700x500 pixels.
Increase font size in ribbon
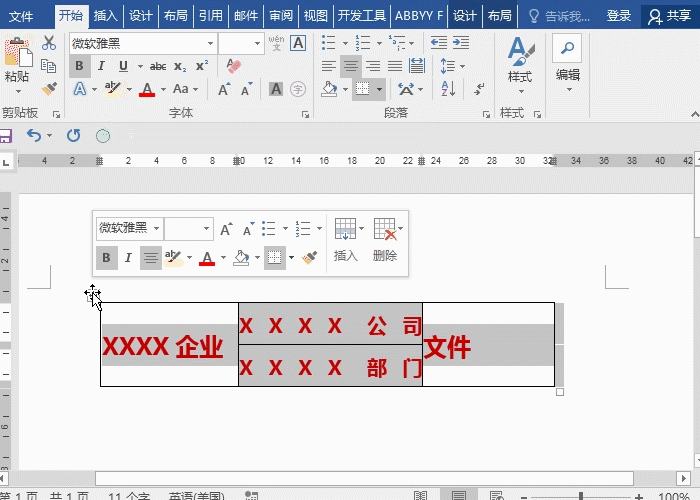pos(225,89)
